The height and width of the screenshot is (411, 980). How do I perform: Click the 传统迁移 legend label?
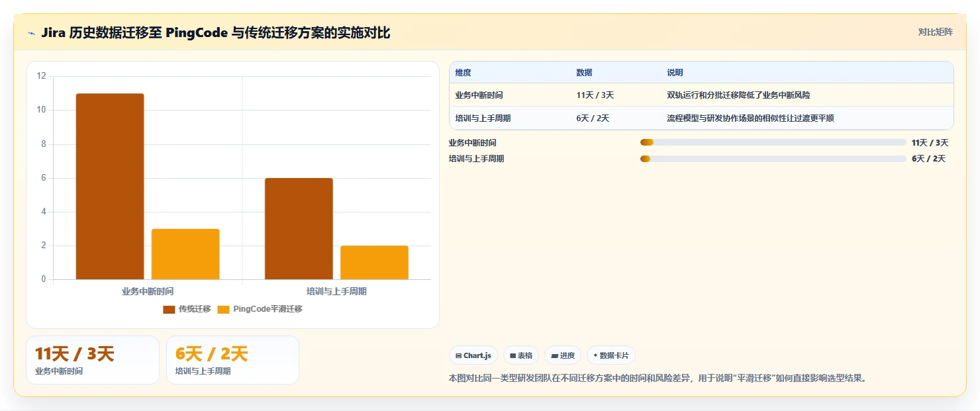[x=195, y=309]
